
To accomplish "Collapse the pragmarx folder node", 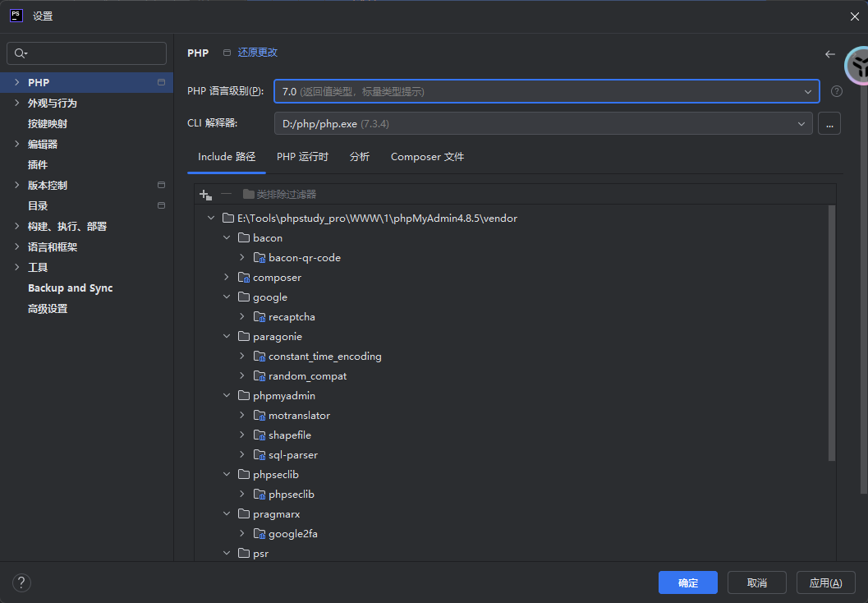I will 227,513.
